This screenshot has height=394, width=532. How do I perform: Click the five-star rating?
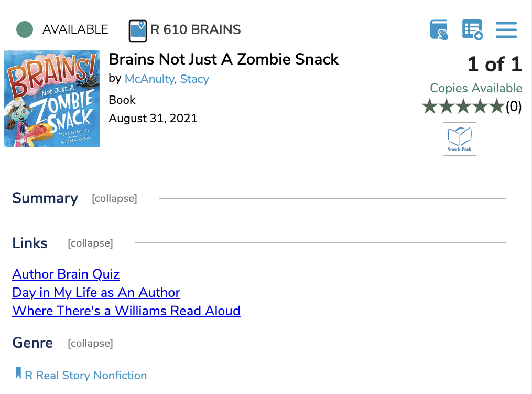point(463,107)
